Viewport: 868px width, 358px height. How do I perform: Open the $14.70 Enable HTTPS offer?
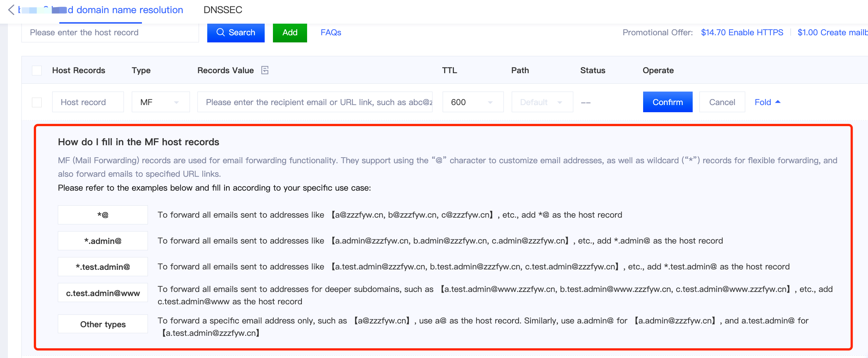(742, 33)
